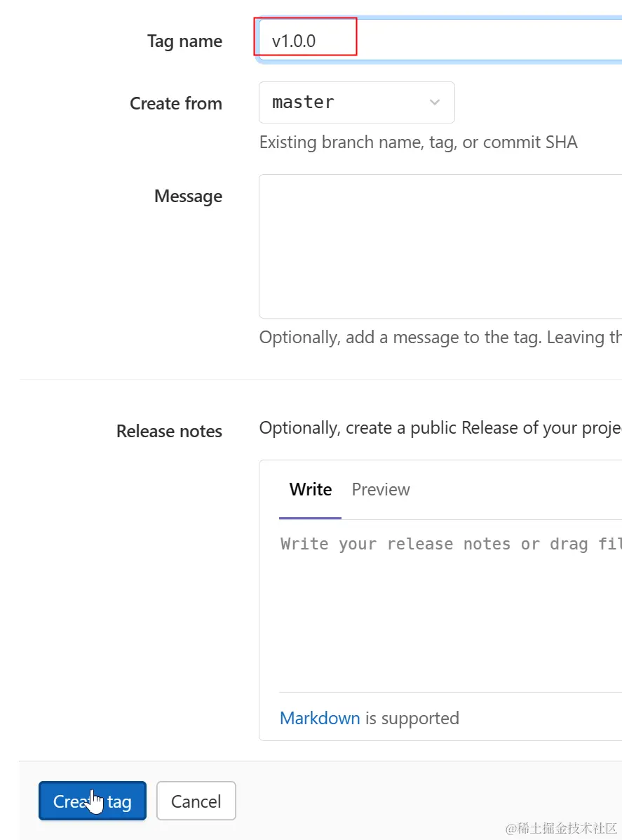Click the chevron arrow beside master
622x840 pixels.
point(435,102)
